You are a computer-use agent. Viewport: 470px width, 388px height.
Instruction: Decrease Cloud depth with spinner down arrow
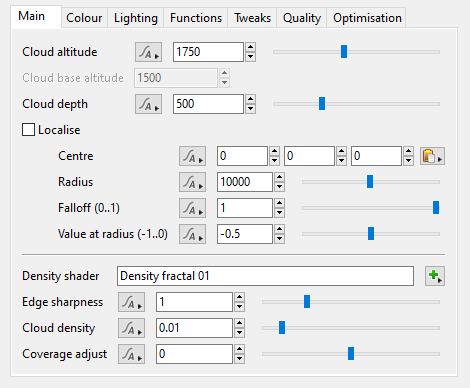[x=251, y=109]
